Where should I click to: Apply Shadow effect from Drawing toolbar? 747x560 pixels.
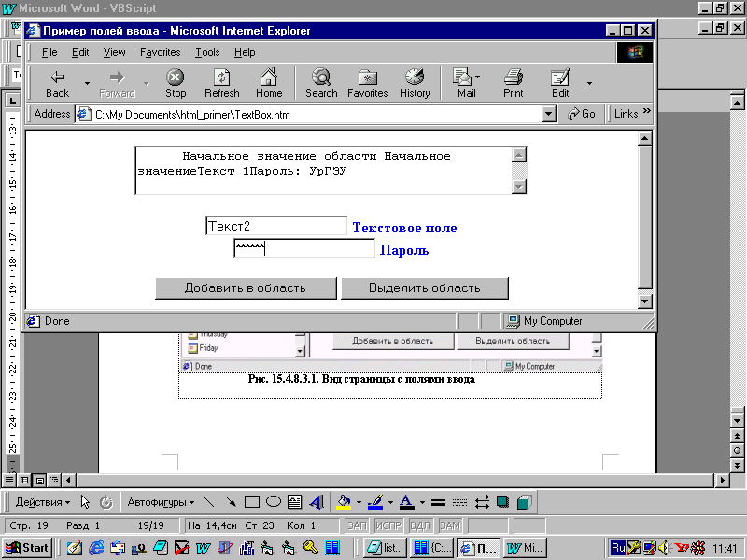pyautogui.click(x=502, y=502)
